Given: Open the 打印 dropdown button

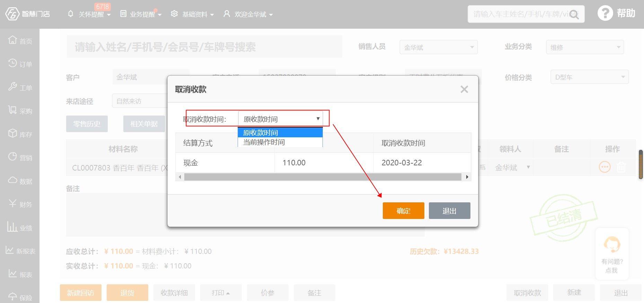Looking at the screenshot, I should click(221, 293).
